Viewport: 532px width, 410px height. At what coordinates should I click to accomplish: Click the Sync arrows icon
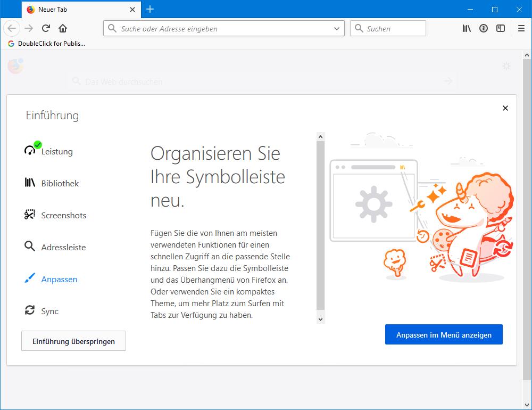pyautogui.click(x=30, y=310)
